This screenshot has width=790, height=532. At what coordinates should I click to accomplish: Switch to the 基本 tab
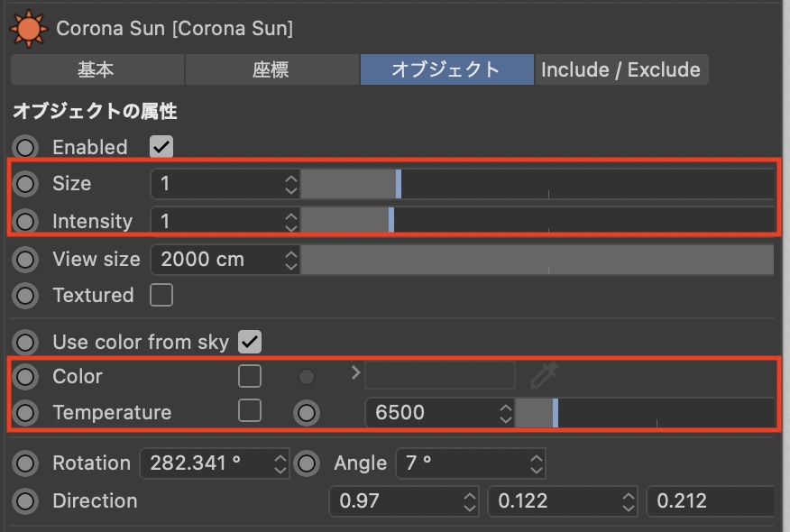click(96, 70)
